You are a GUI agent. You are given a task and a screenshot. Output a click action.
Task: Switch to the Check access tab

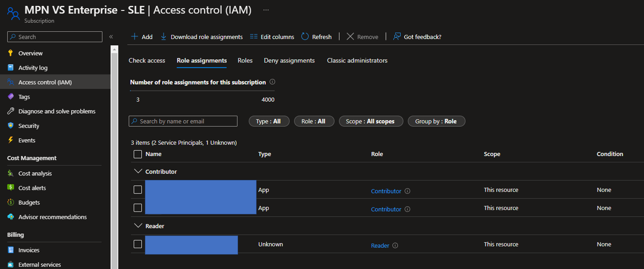pyautogui.click(x=147, y=61)
